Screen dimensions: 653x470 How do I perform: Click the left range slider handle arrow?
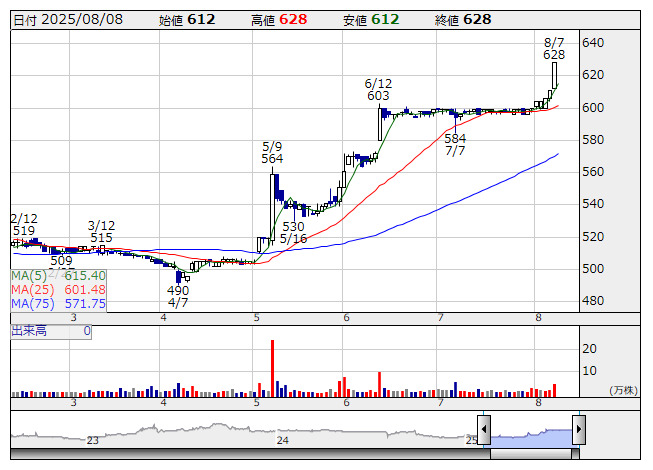pyautogui.click(x=484, y=429)
